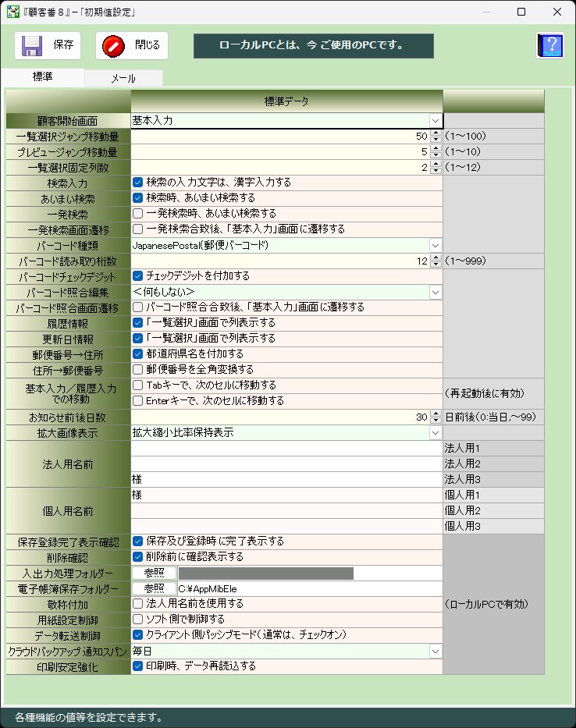Click the floppy disk 保存 icon

(x=32, y=45)
